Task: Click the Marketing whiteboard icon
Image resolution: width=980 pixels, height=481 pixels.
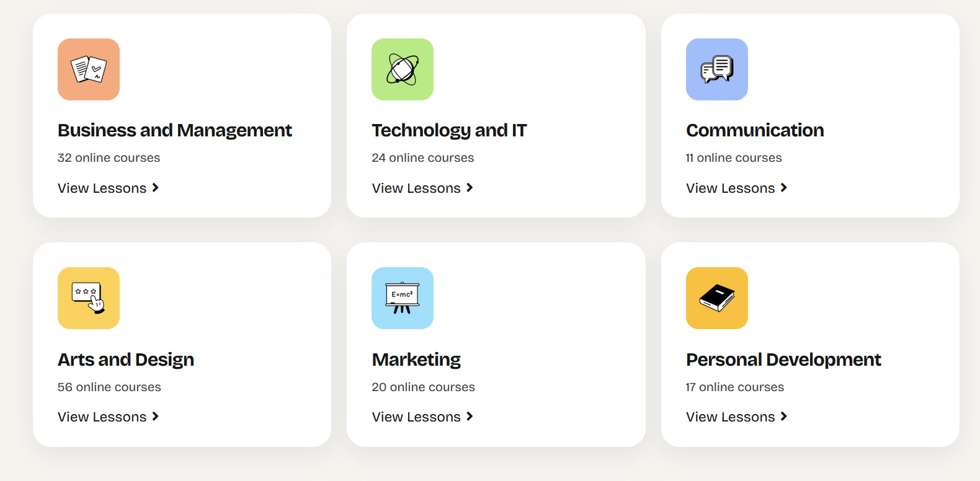Action: click(x=403, y=298)
